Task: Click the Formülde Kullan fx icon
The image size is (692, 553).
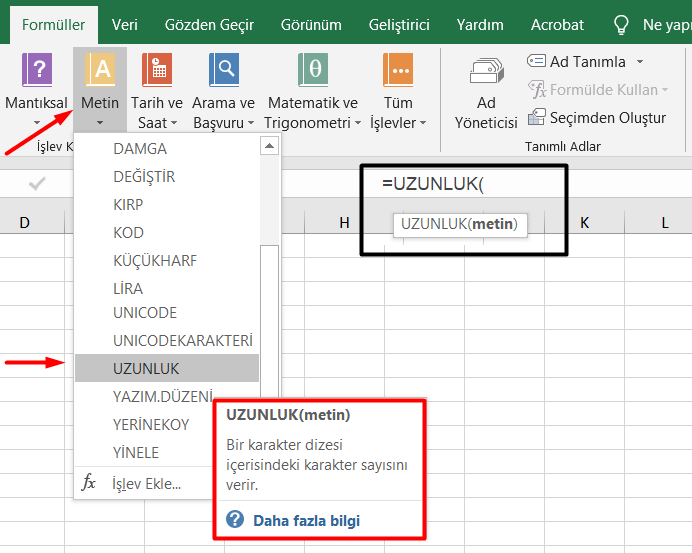Action: (537, 89)
